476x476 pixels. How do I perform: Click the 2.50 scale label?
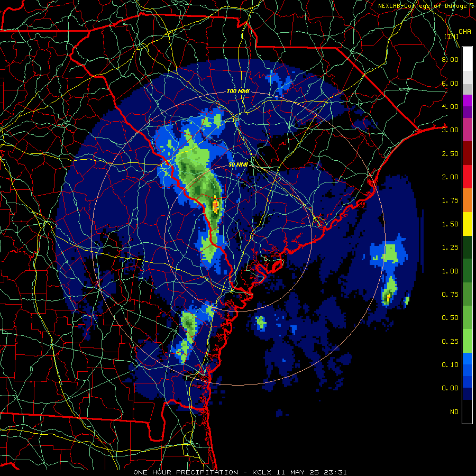pos(450,153)
